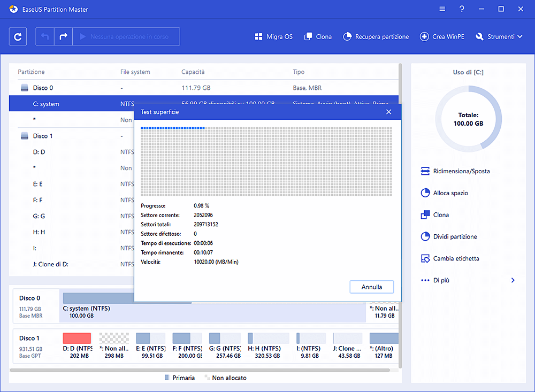The height and width of the screenshot is (392, 535).
Task: Open the hamburger menu in title bar
Action: tap(442, 9)
